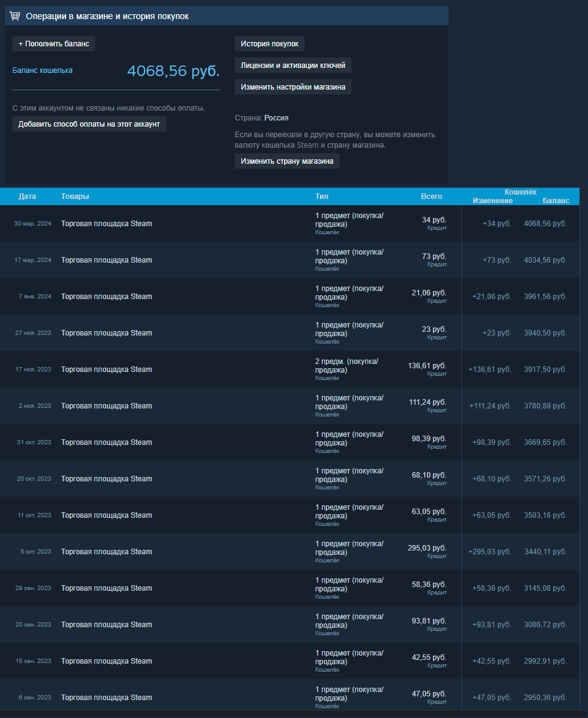588x718 pixels.
Task: Click the balance value '2950,36 руб.'
Action: (x=545, y=698)
